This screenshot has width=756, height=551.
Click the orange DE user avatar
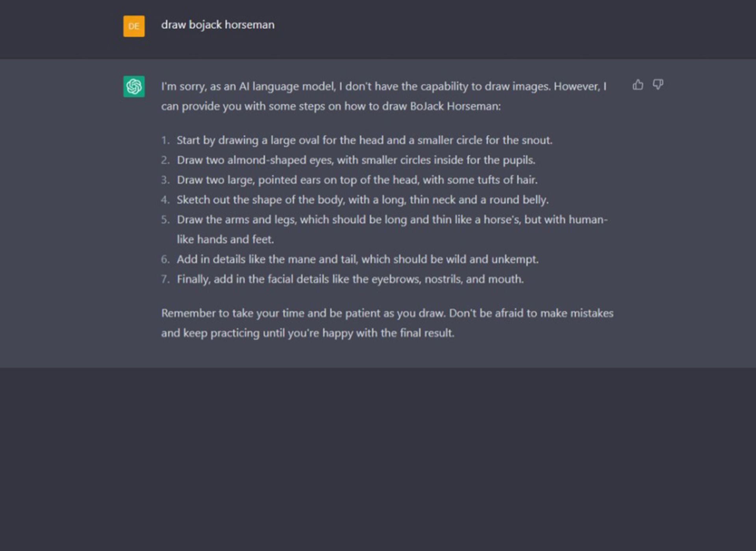(x=134, y=26)
